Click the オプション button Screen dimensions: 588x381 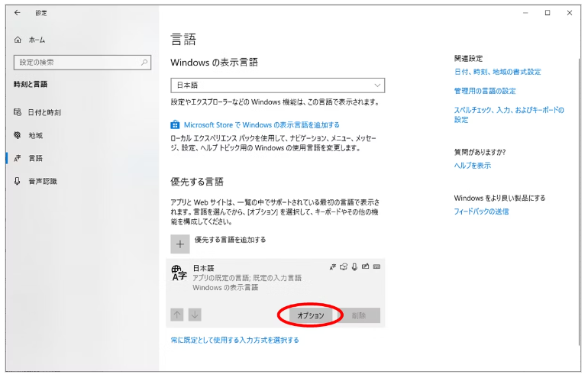tap(311, 315)
